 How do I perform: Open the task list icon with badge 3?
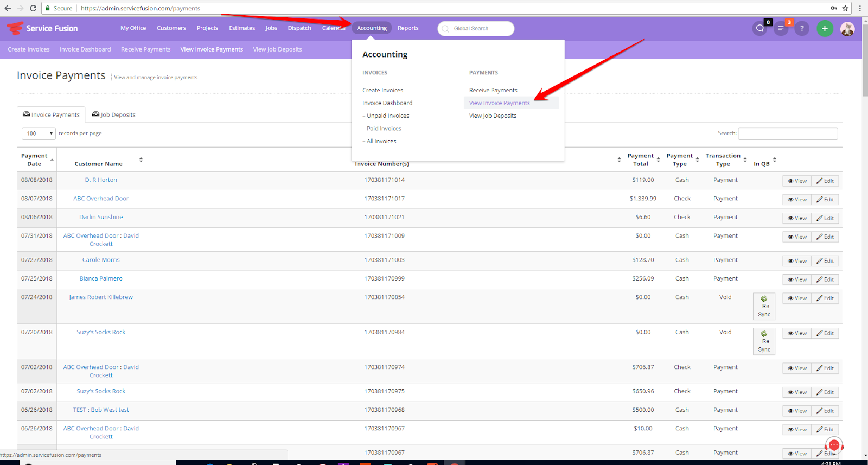coord(781,29)
